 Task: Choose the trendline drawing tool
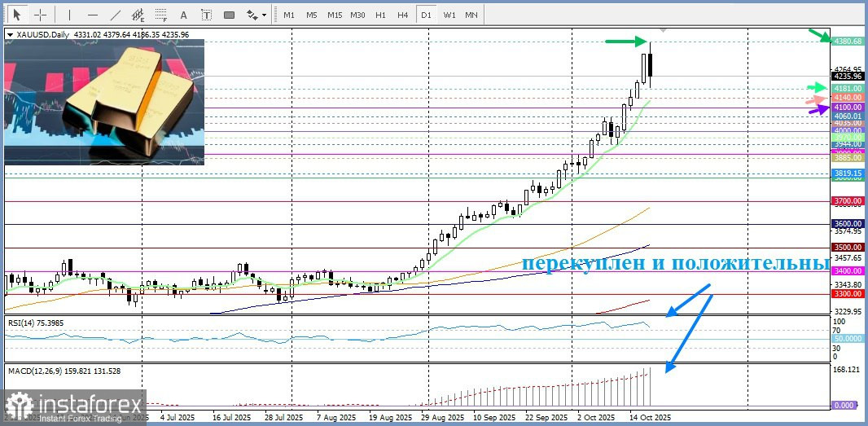pyautogui.click(x=116, y=15)
